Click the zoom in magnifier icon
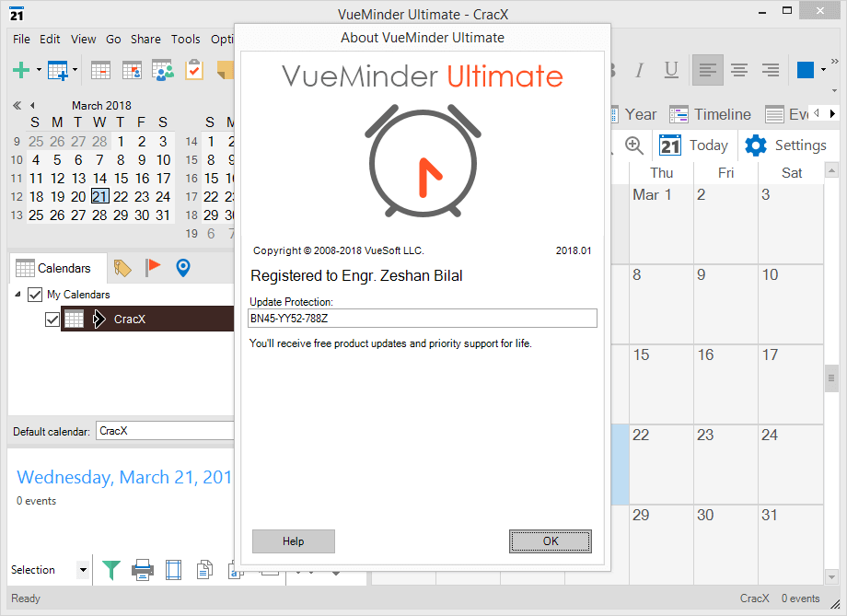This screenshot has height=616, width=847. tap(634, 145)
